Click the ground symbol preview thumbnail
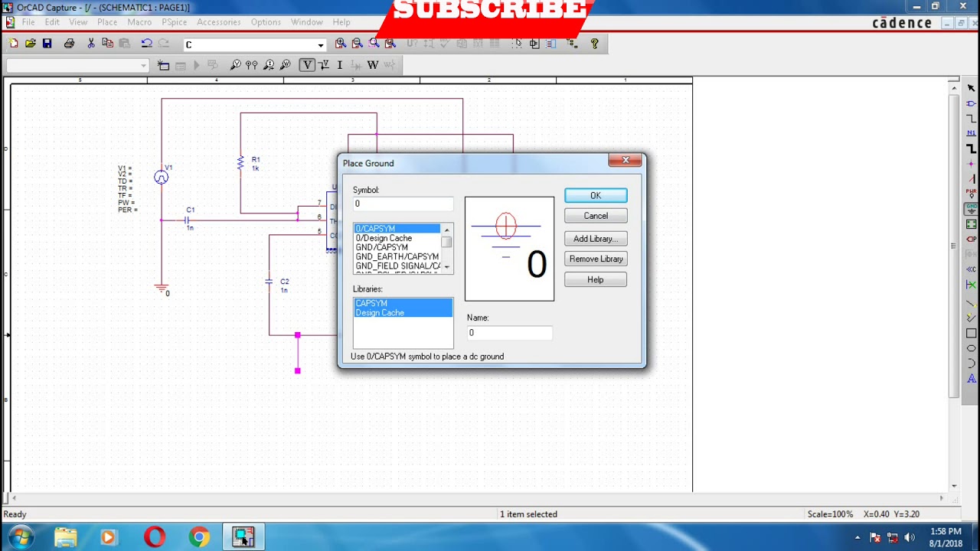 (509, 249)
